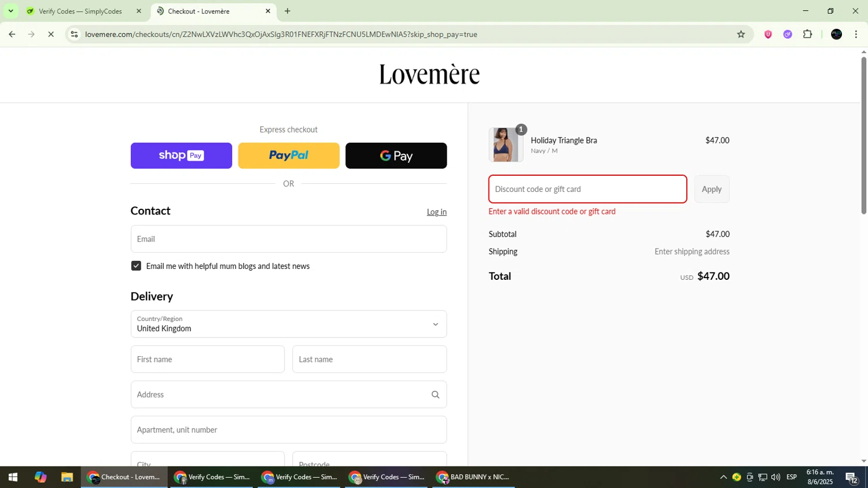Image resolution: width=868 pixels, height=488 pixels.
Task: Change the ESP input language
Action: coord(792,477)
